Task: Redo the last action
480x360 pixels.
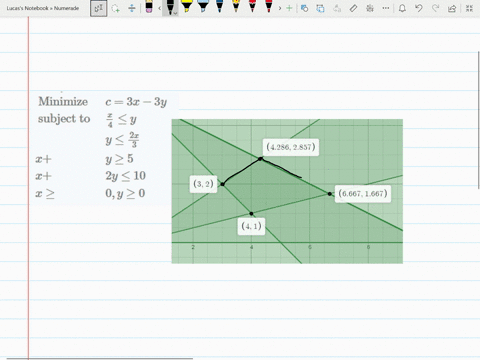Action: click(435, 8)
